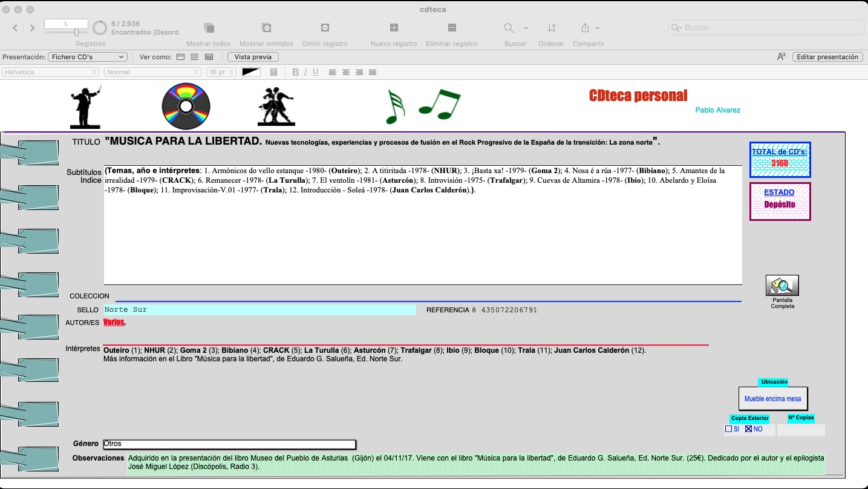
Task: Open the Presentación Fichero CD's dropdown
Action: point(87,57)
